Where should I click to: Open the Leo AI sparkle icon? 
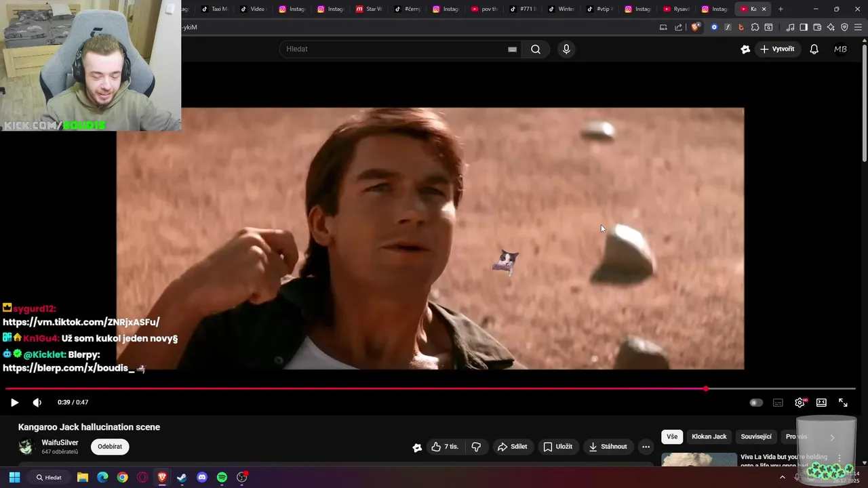pos(831,27)
